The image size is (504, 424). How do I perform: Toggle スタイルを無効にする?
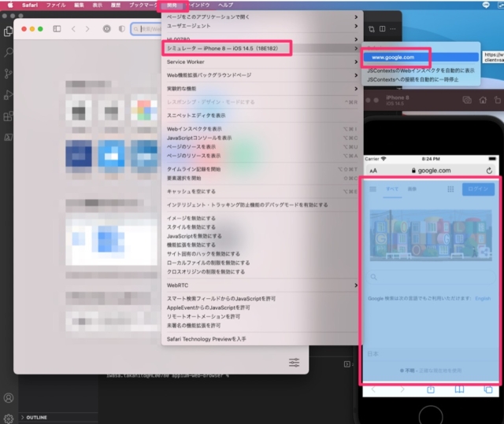tap(261, 227)
